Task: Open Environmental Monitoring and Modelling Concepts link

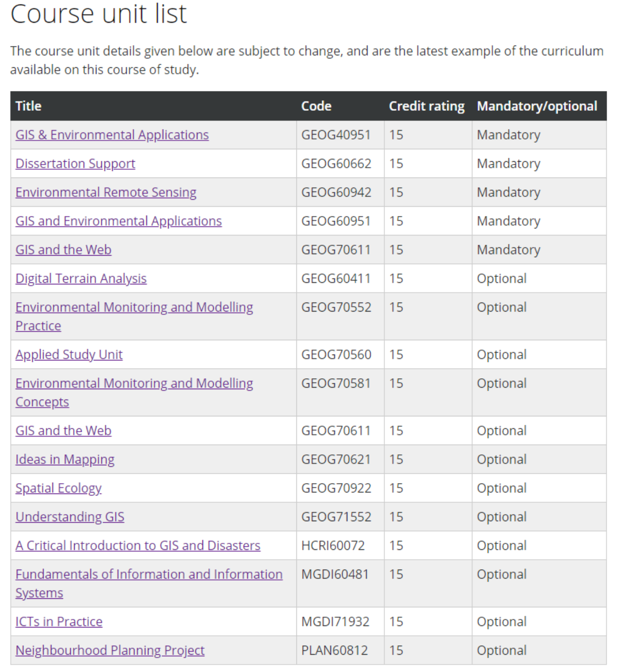Action: pos(134,384)
